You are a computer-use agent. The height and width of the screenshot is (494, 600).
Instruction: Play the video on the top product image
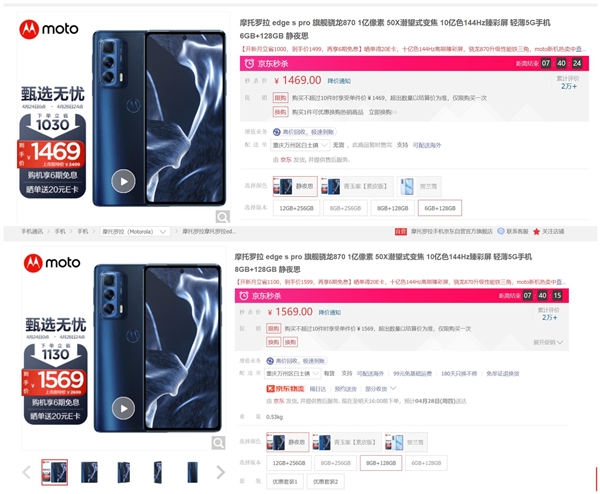coord(123,181)
